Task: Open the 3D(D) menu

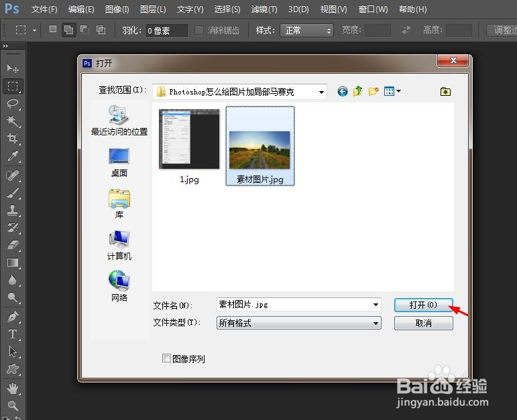Action: point(298,9)
